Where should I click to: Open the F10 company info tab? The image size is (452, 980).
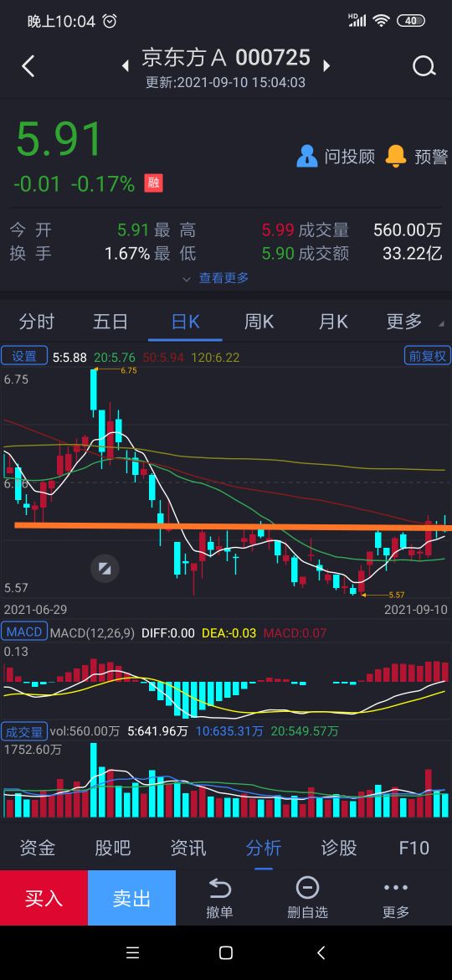[x=414, y=848]
